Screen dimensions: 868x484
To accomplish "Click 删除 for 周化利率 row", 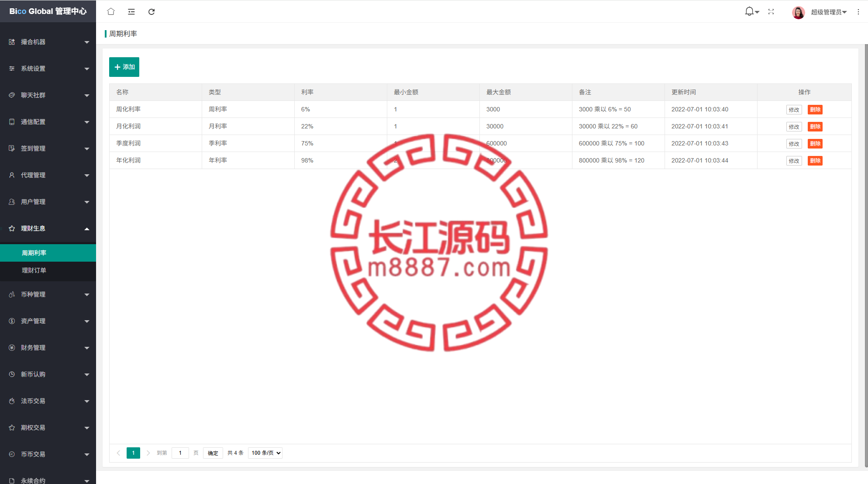I will 815,110.
